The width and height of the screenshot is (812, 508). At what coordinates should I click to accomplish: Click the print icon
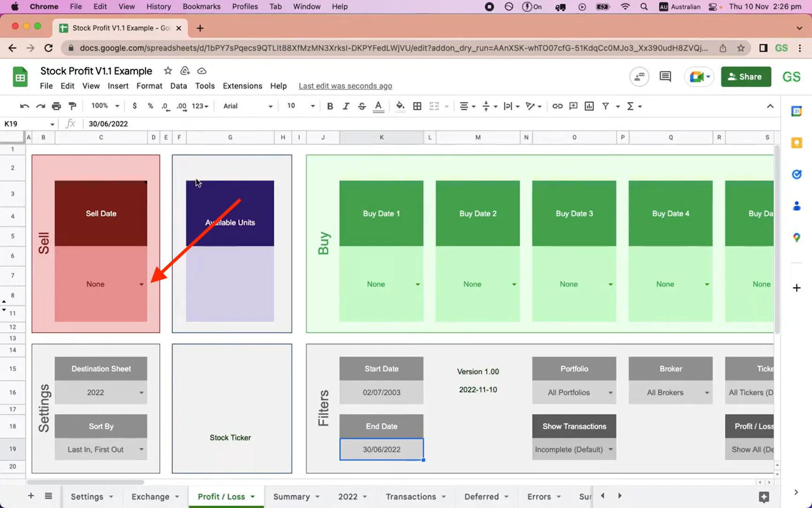tap(56, 106)
